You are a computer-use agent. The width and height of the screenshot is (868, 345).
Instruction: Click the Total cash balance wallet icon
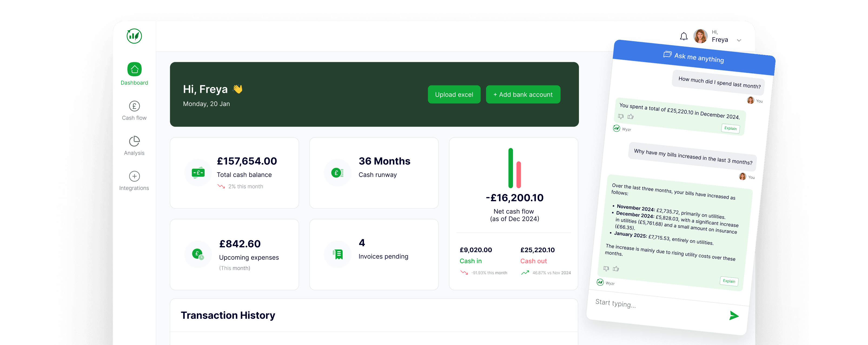coord(198,173)
